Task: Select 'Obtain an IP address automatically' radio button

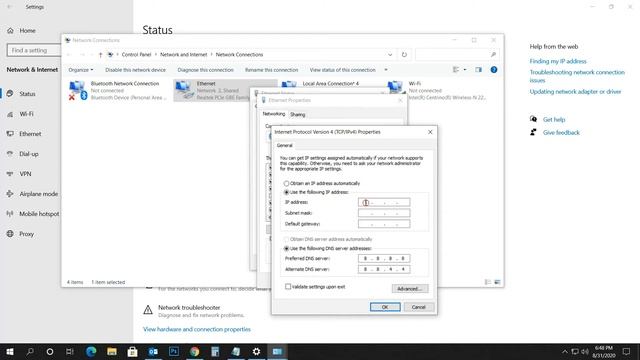Action: 286,183
